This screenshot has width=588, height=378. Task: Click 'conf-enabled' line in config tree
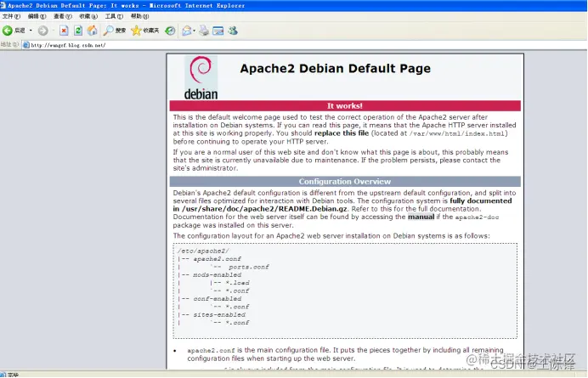click(218, 299)
